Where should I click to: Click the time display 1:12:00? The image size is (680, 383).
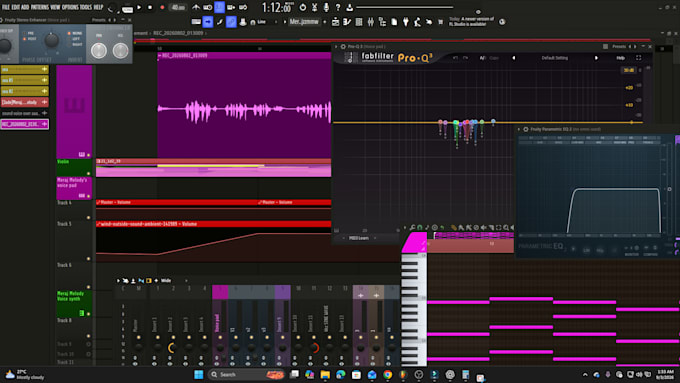click(277, 7)
